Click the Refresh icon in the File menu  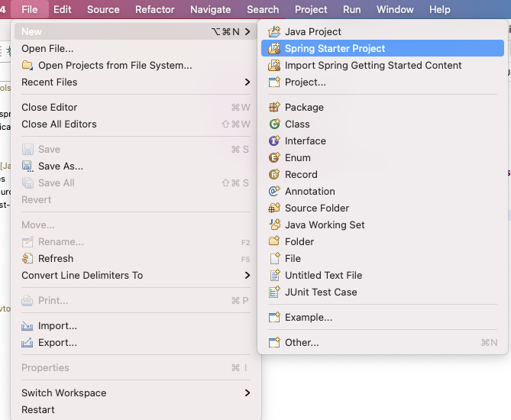(x=27, y=258)
